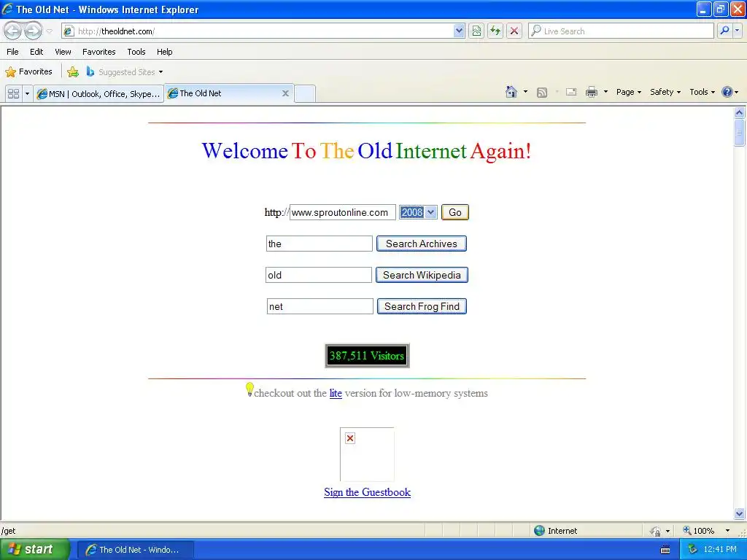This screenshot has height=560, width=747.
Task: Open the Safety command menu
Action: tap(665, 92)
